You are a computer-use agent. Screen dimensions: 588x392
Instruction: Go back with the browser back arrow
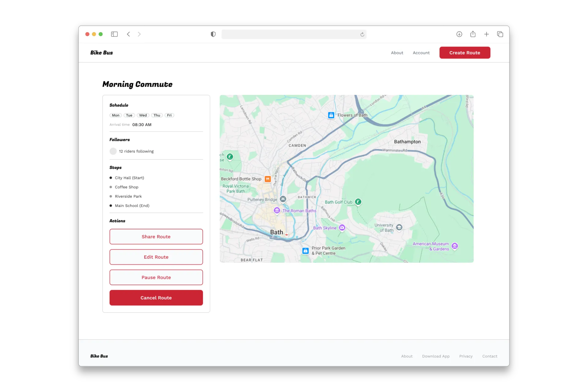pyautogui.click(x=128, y=34)
